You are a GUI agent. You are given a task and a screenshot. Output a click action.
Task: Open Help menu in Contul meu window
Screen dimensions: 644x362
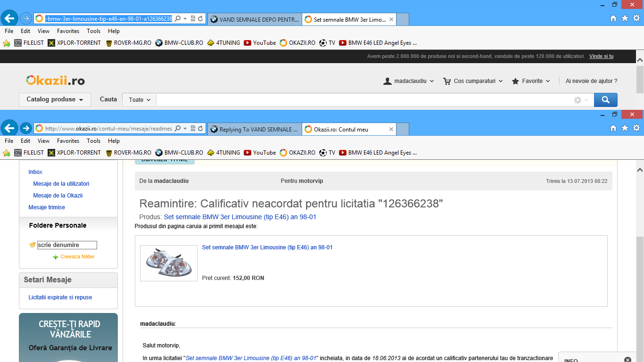pos(114,140)
